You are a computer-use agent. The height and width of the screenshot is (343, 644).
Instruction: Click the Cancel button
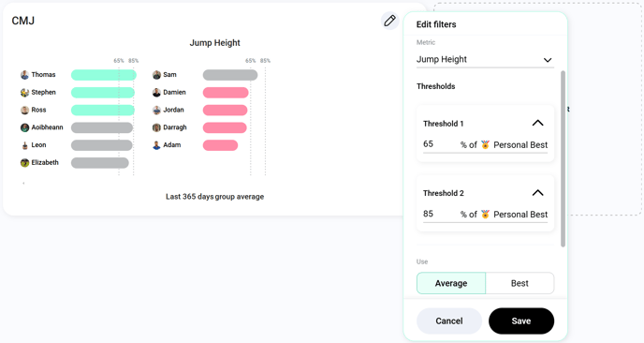pos(449,321)
